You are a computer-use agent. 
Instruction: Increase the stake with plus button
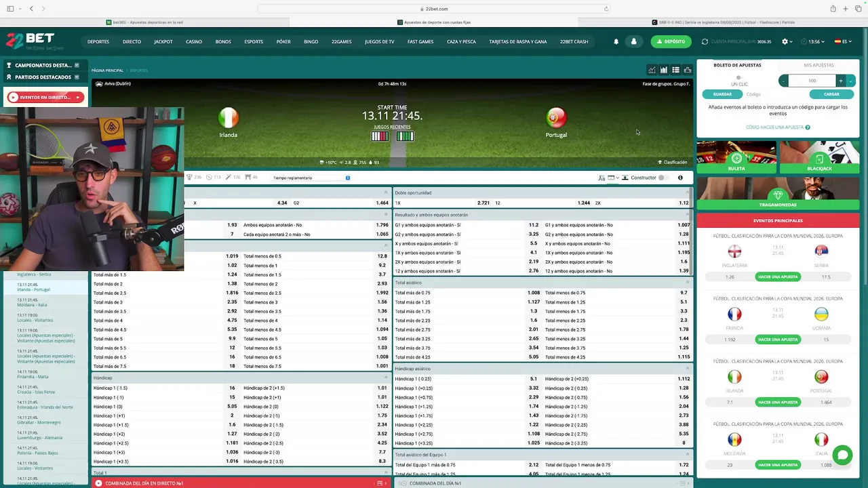point(840,81)
